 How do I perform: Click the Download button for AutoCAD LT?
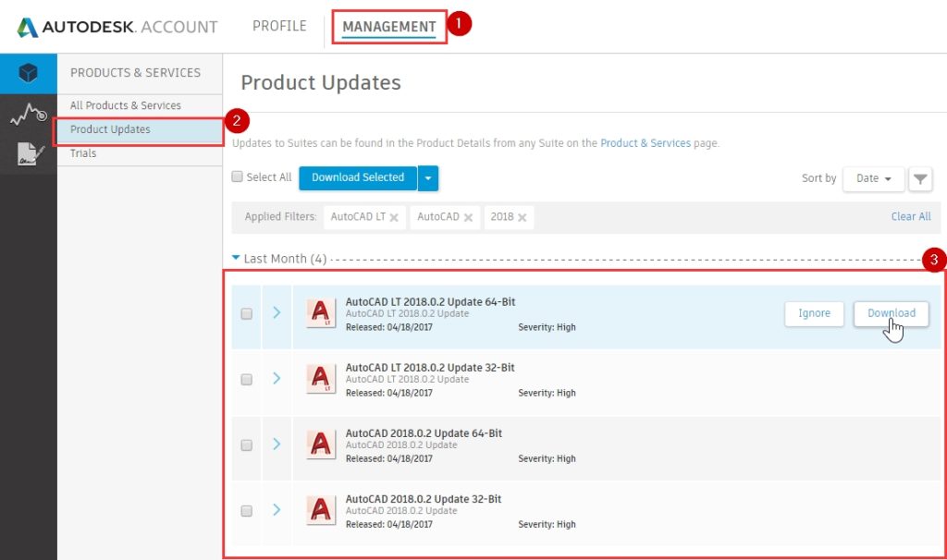pos(891,313)
